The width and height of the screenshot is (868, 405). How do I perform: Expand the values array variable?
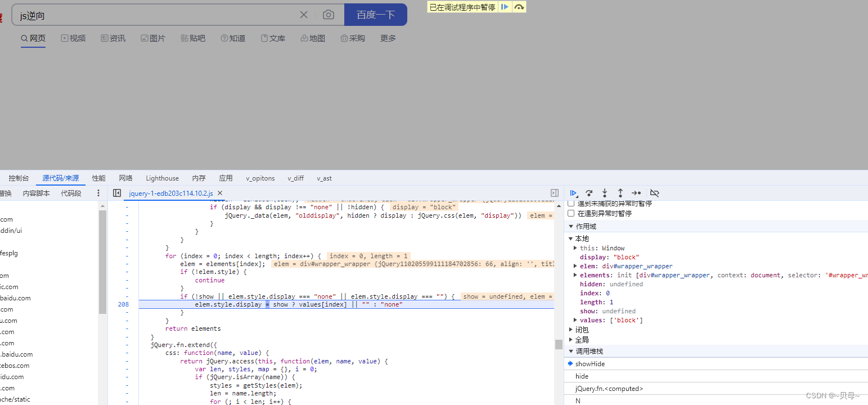pyautogui.click(x=575, y=320)
